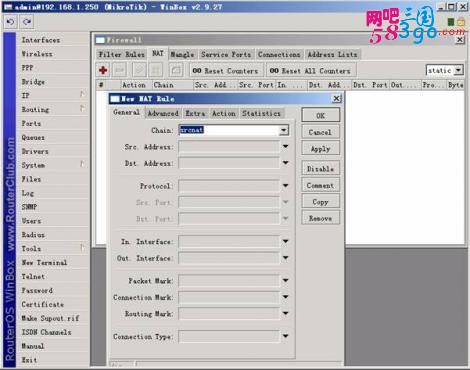470x370 pixels.
Task: Click the remove rule toolbar icon
Action: (120, 70)
